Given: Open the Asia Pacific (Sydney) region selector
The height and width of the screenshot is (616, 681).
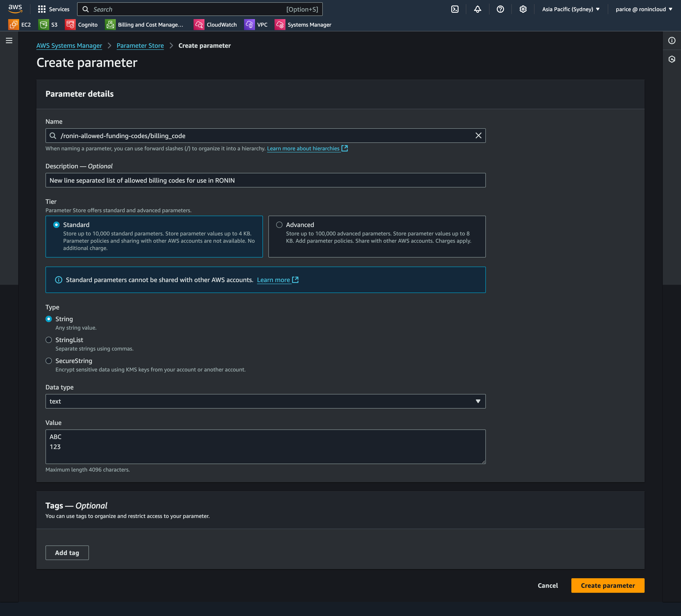Looking at the screenshot, I should point(571,9).
